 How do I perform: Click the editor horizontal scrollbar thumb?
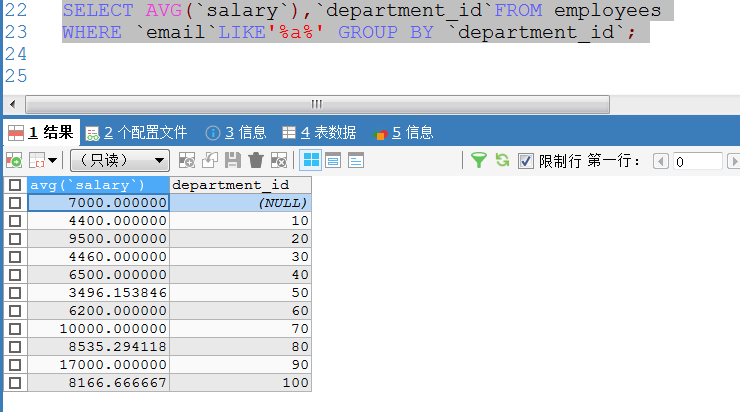[x=317, y=104]
